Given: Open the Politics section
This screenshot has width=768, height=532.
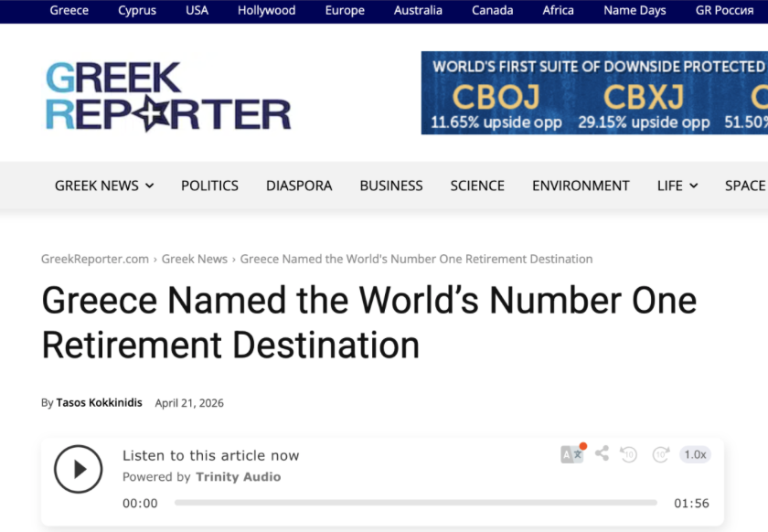Looking at the screenshot, I should (209, 186).
